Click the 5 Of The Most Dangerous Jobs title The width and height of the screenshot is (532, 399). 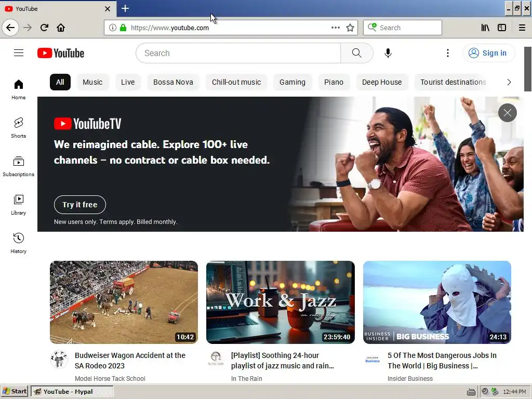pyautogui.click(x=442, y=361)
